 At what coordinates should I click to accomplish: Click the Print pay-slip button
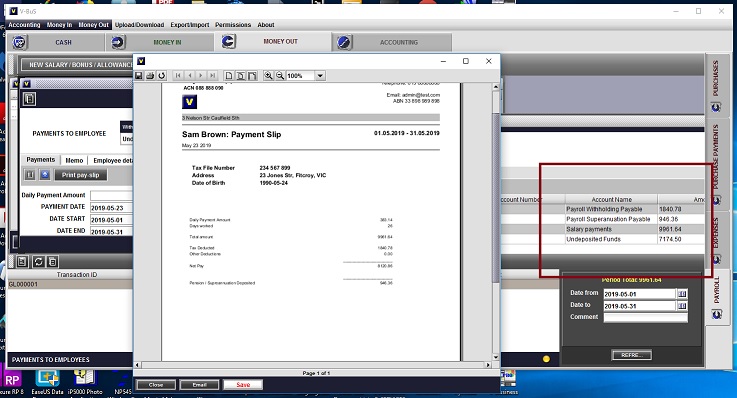pos(80,175)
